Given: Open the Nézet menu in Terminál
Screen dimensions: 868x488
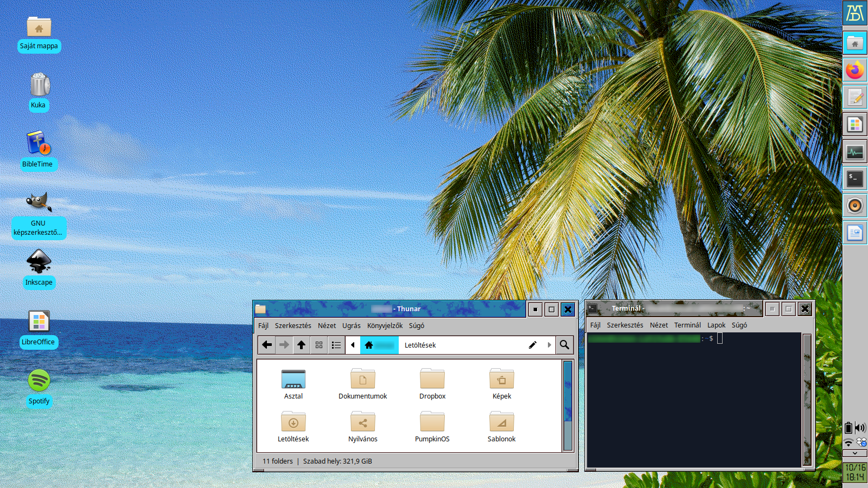Looking at the screenshot, I should point(659,325).
